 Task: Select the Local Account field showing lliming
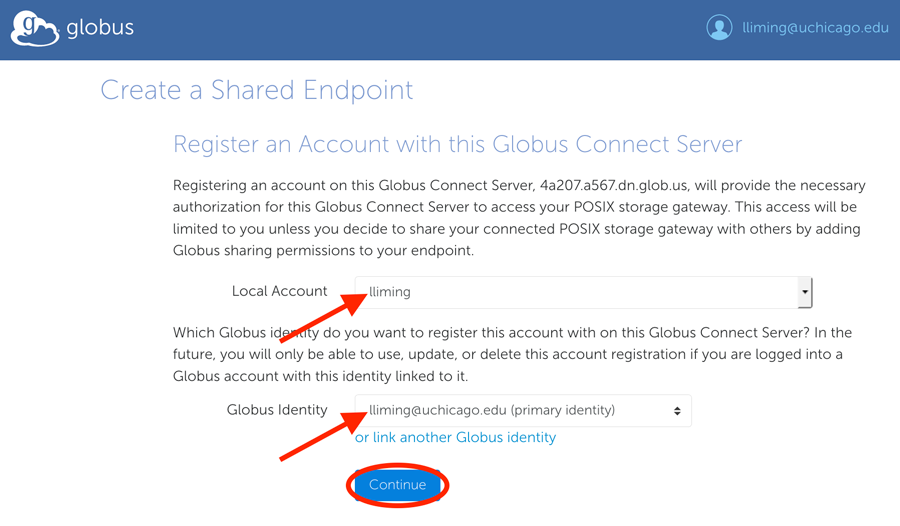coord(583,292)
